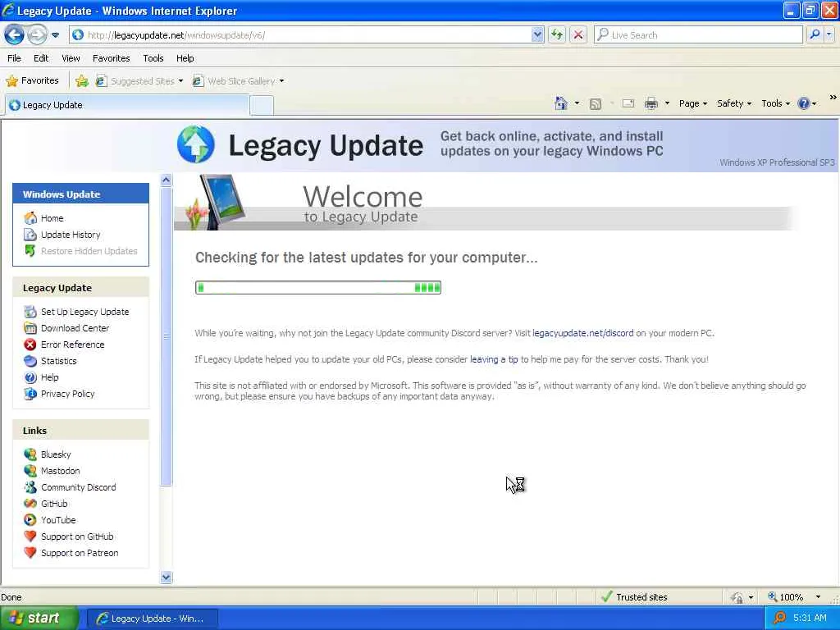Screen dimensions: 840x630
Task: Click the Read Mail icon
Action: pyautogui.click(x=628, y=103)
